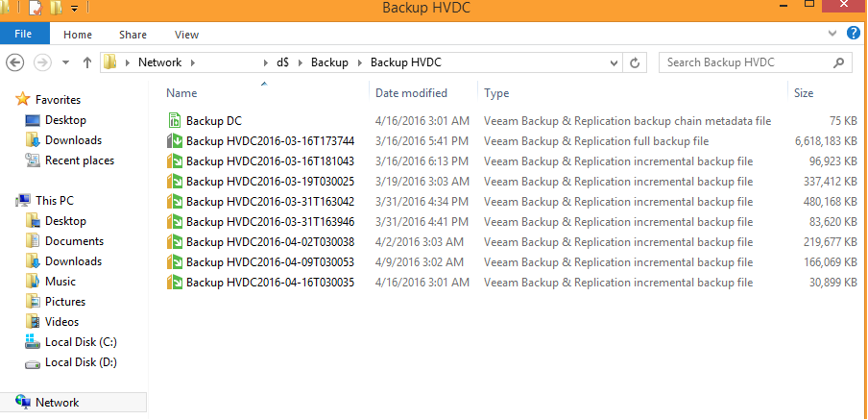This screenshot has height=420, width=868.
Task: Expand the address bar history dropdown
Action: tap(614, 63)
